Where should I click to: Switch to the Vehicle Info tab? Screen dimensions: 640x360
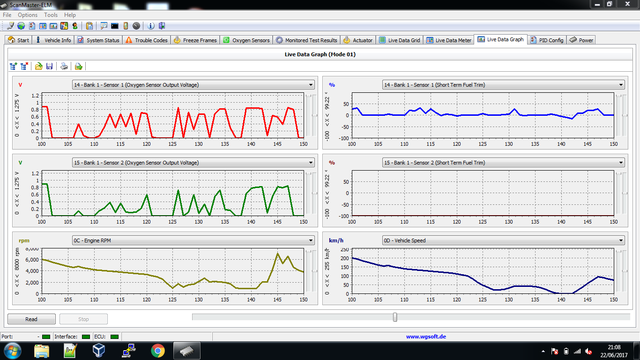(x=53, y=40)
